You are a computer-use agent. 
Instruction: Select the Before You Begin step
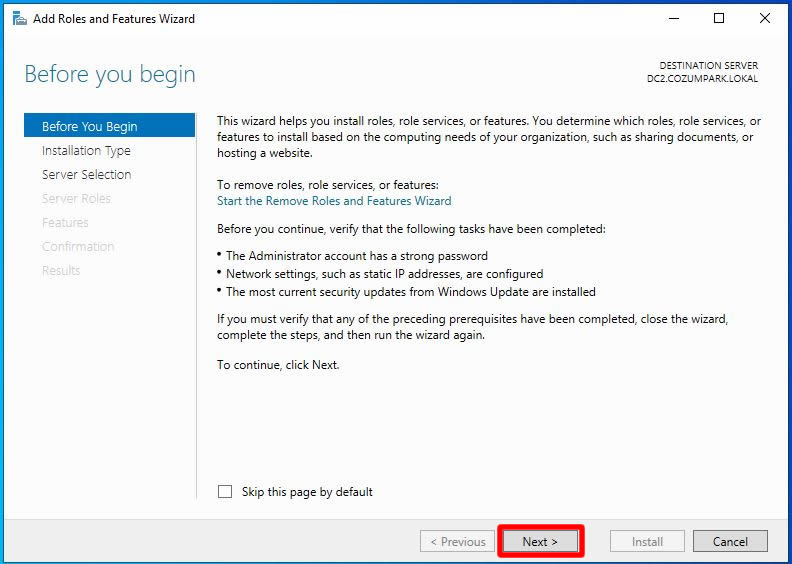[x=109, y=126]
